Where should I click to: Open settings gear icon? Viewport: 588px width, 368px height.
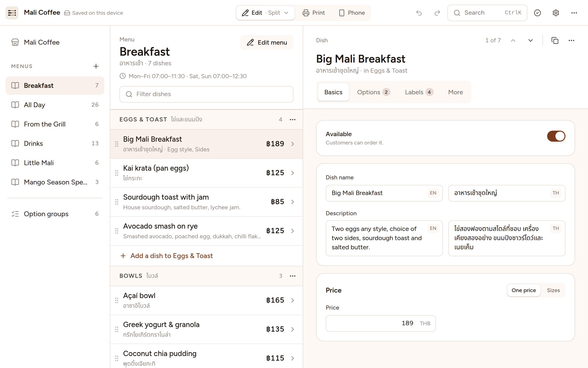(x=556, y=13)
